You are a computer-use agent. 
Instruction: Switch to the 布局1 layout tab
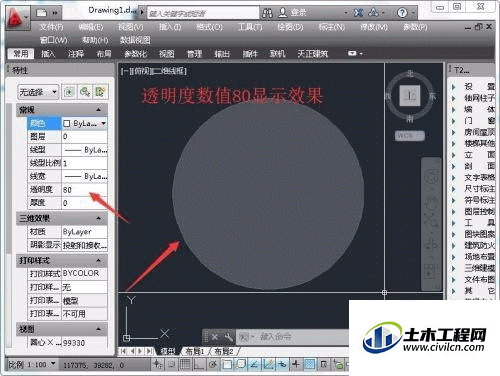(x=195, y=351)
